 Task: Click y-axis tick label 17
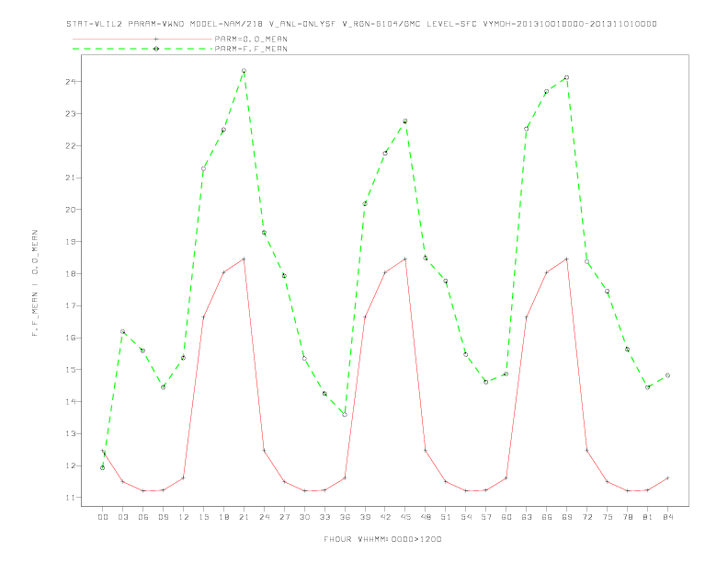71,305
